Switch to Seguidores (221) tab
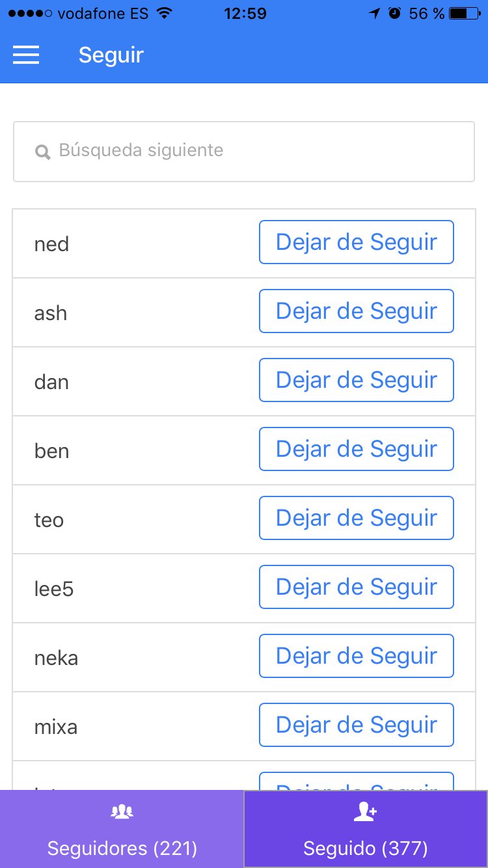 [x=122, y=830]
